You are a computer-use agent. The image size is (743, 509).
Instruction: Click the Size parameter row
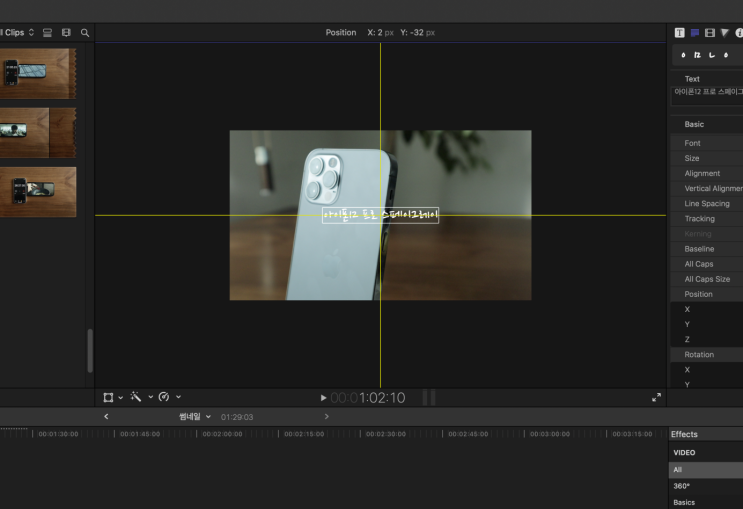tap(707, 158)
